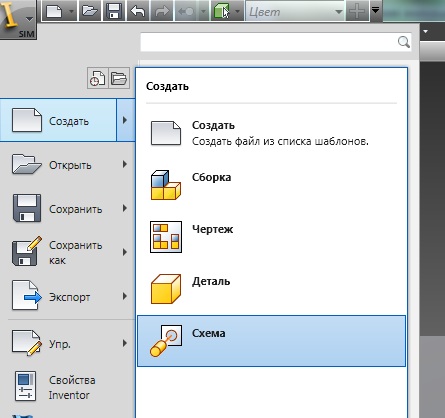Click the Save floppy disk toolbar icon

[114, 12]
